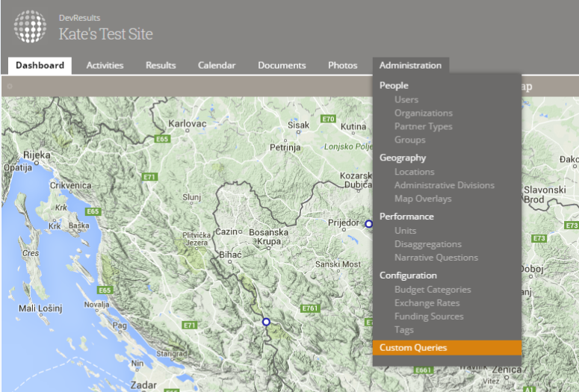Open Organizations under People
Viewport: 579px width, 392px height.
tap(423, 113)
